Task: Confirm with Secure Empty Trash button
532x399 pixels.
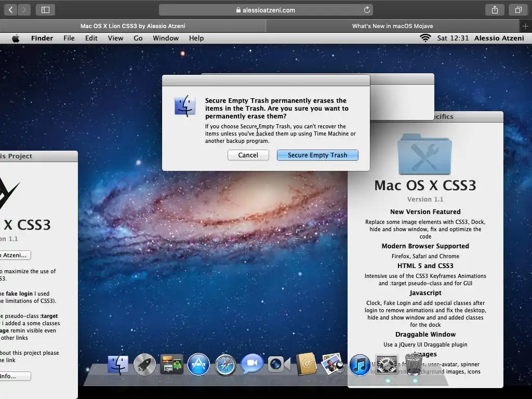Action: coord(317,155)
